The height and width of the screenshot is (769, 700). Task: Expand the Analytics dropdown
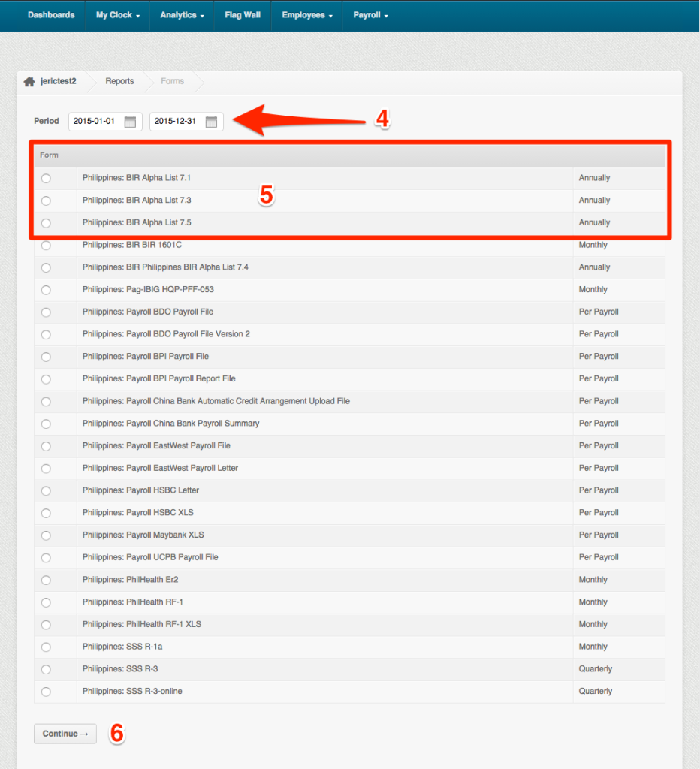tap(180, 15)
